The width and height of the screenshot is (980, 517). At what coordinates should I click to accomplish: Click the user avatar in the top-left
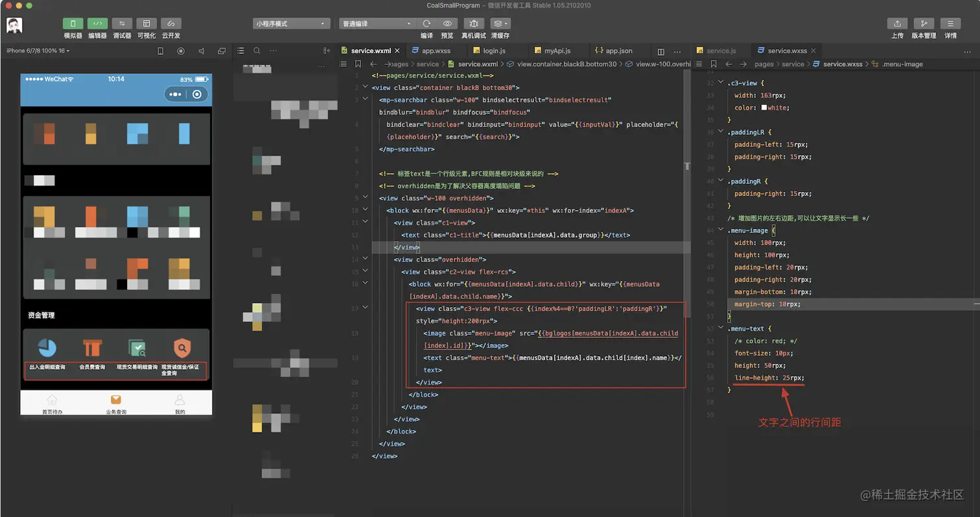pyautogui.click(x=14, y=25)
